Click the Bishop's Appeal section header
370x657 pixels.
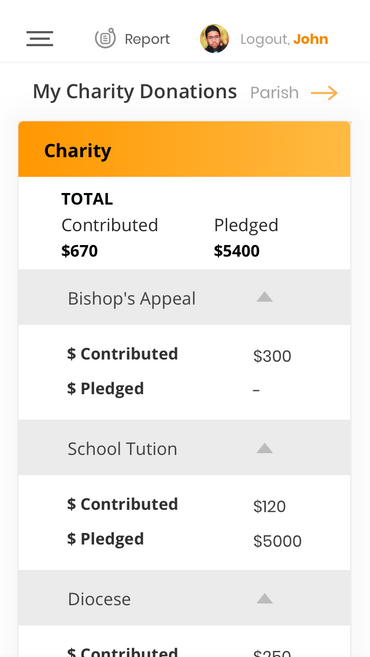pyautogui.click(x=184, y=297)
